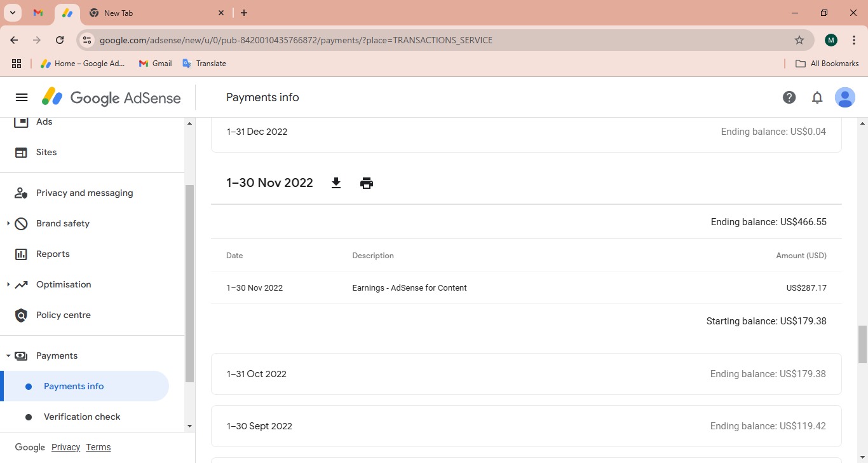Click the Payments money icon in sidebar

coord(21,356)
